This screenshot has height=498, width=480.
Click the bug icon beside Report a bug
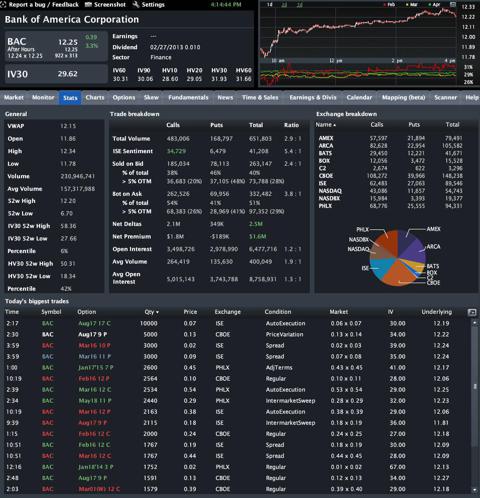[3, 5]
